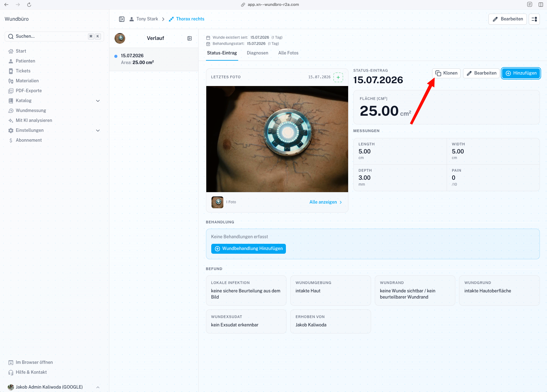The height and width of the screenshot is (392, 547).
Task: Collapse the Verlauf panel icon
Action: pos(190,38)
